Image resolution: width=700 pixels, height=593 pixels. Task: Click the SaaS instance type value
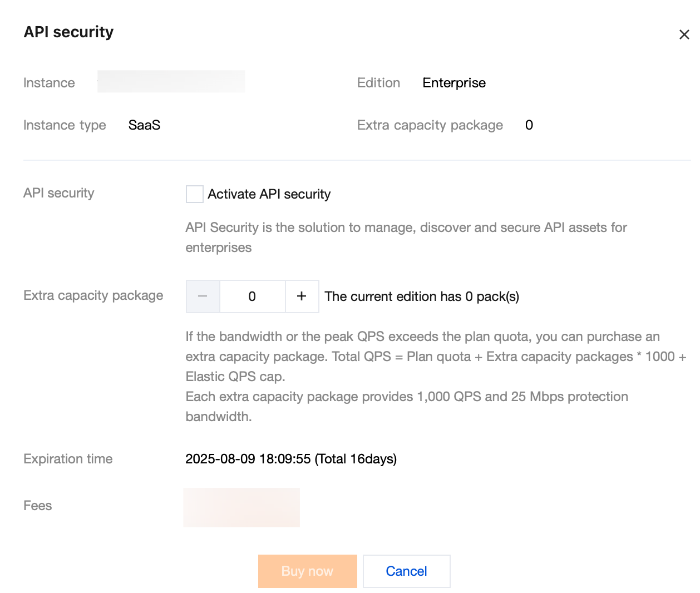(144, 125)
